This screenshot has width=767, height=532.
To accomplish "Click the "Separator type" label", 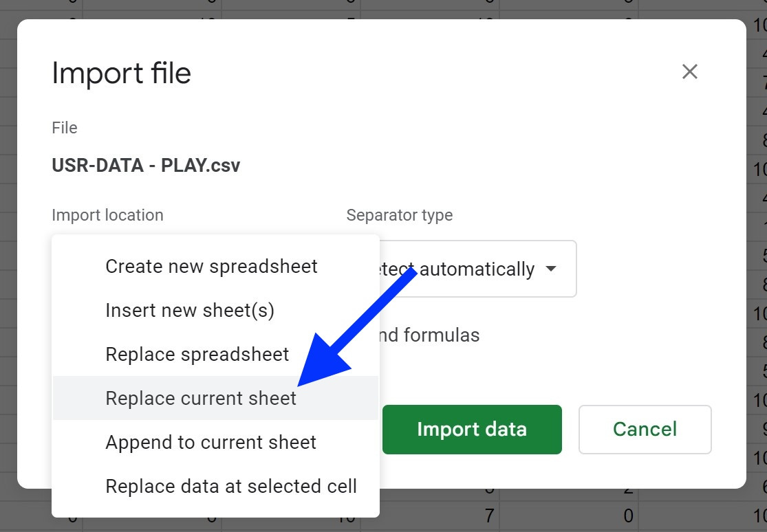I will point(400,215).
